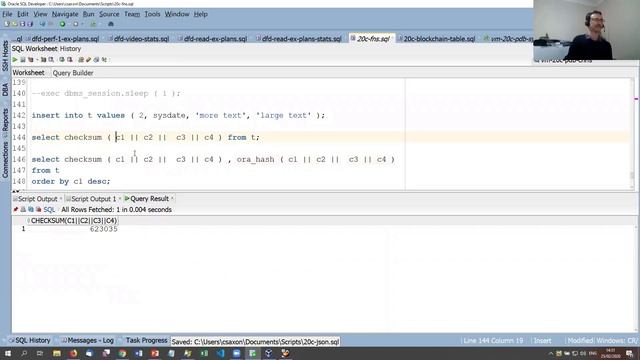The image size is (640, 360).
Task: Click the Run Script icon in worksheet toolbar
Action: pyautogui.click(x=23, y=60)
